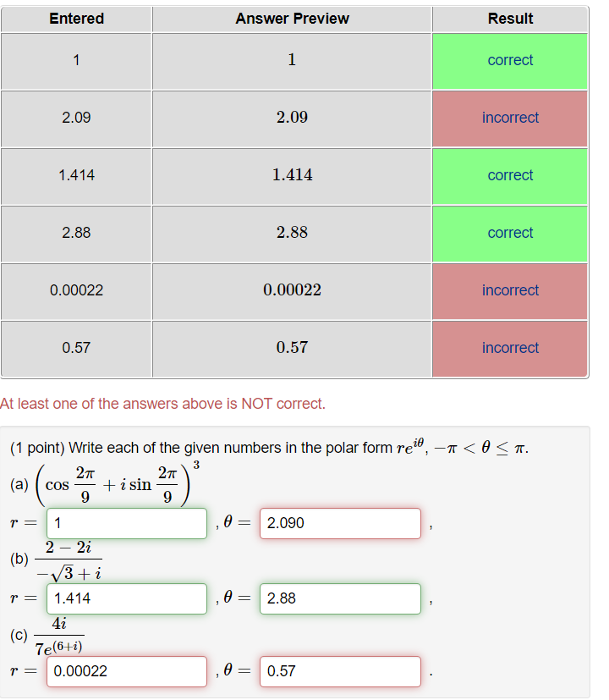The height and width of the screenshot is (700, 609).
Task: Select the θ field containing 2.88 in part (b)
Action: 339,598
